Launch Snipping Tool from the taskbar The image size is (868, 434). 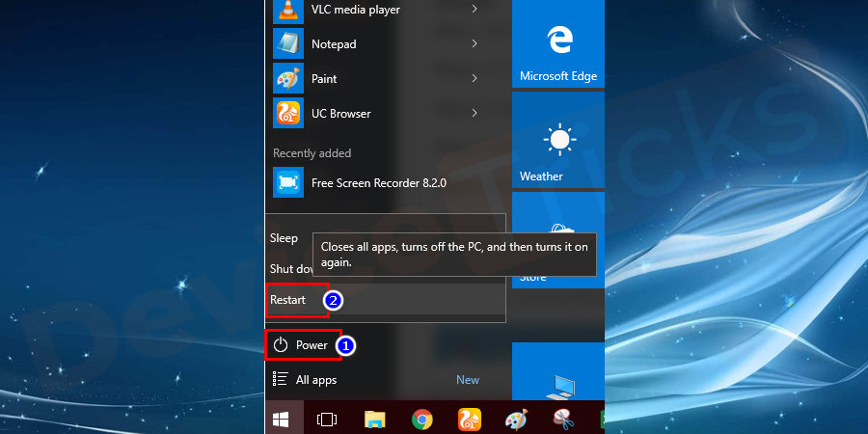click(x=563, y=419)
